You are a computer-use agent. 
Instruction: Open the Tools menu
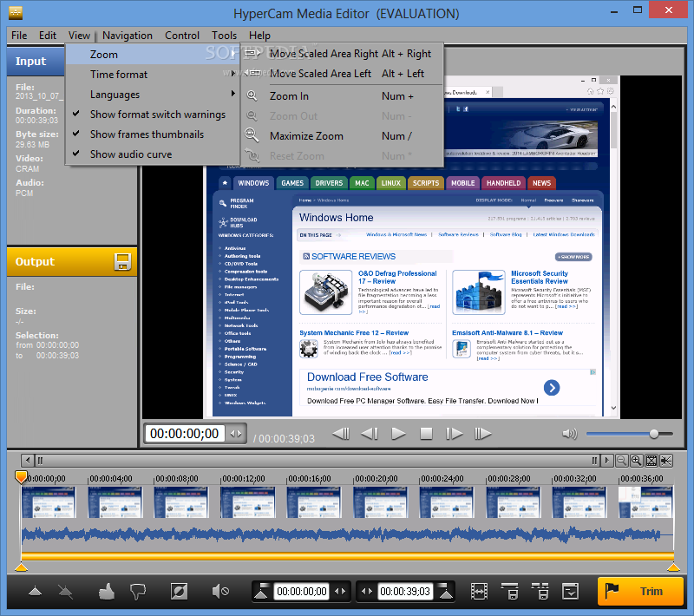tap(224, 36)
